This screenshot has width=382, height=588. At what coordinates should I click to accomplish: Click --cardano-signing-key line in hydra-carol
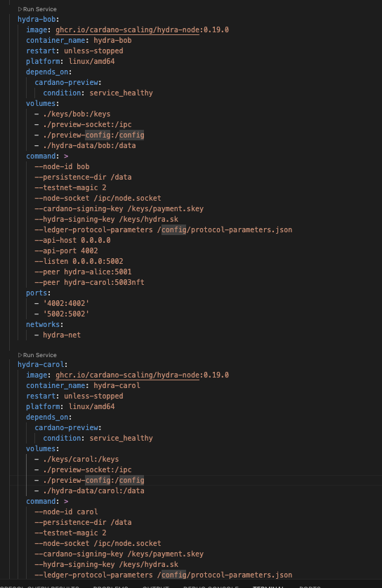pyautogui.click(x=119, y=554)
